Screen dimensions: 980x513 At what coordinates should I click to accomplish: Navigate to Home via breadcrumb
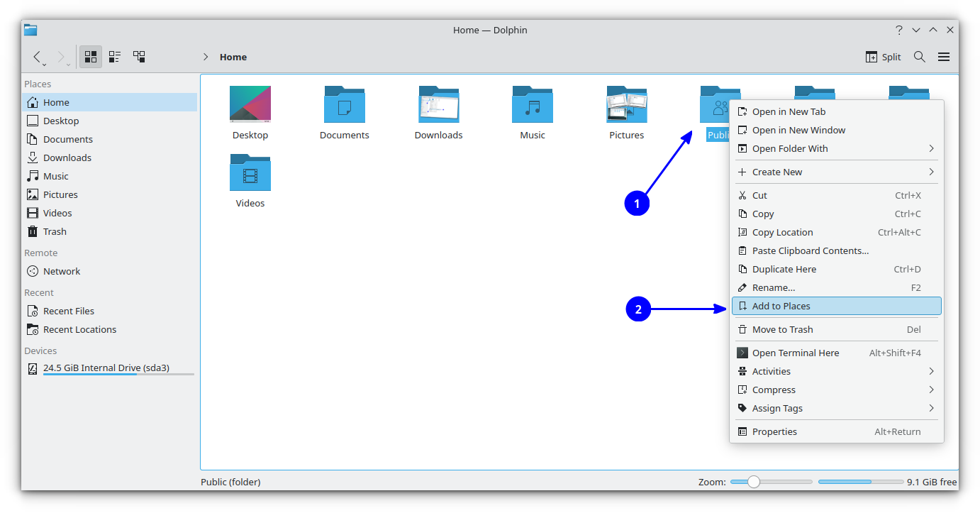[x=235, y=57]
